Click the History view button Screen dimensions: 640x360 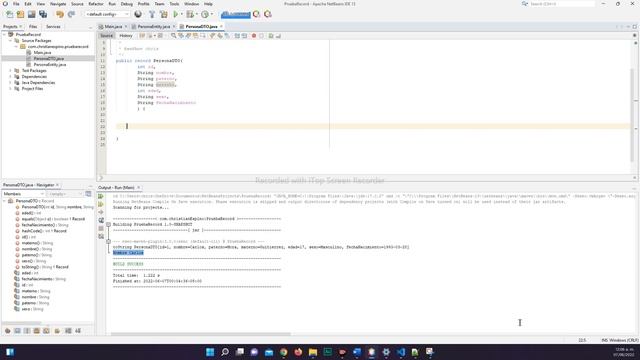(126, 36)
